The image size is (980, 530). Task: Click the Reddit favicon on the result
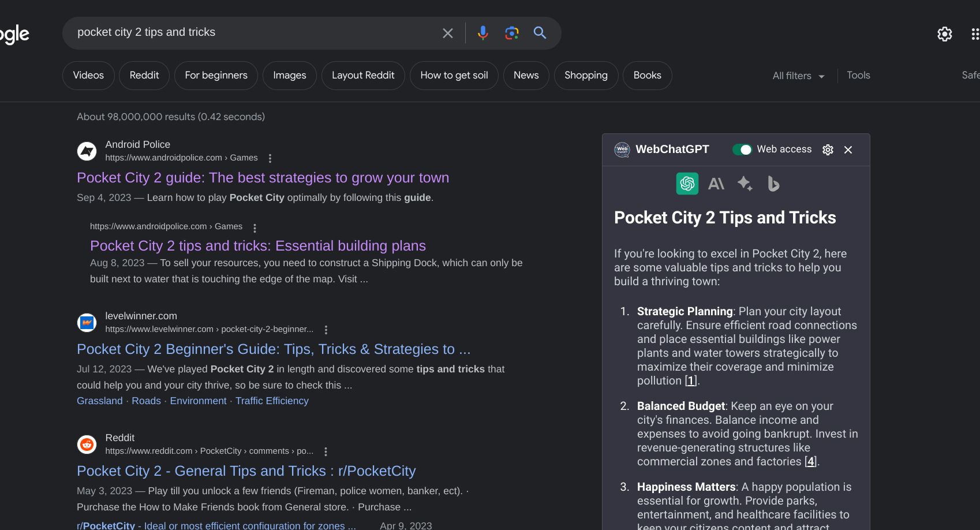pos(87,444)
